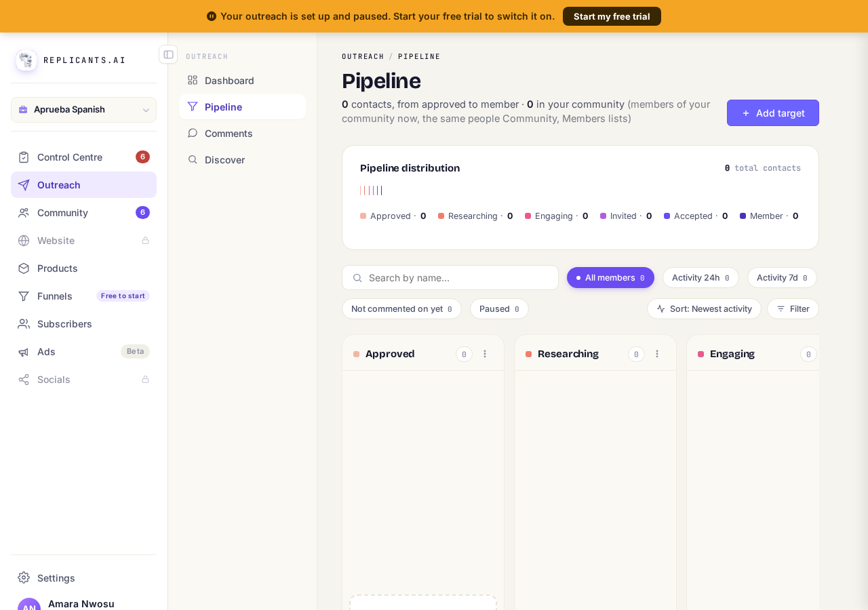Click the Outreach breadcrumb link

363,56
